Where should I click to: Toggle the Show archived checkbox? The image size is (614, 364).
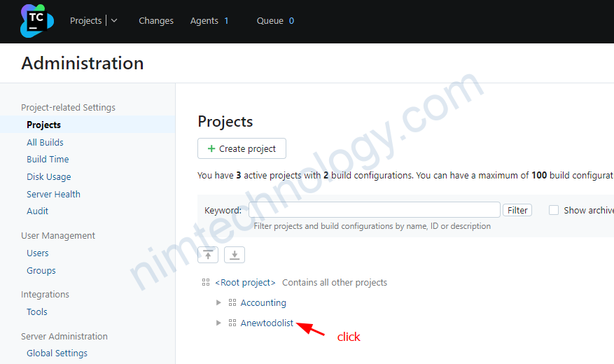point(554,210)
